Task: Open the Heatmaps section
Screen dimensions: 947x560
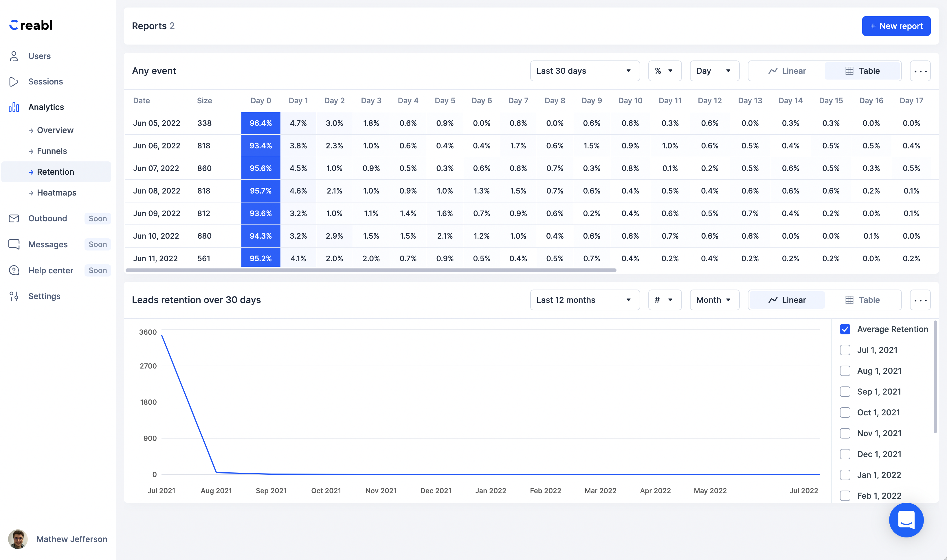Action: (56, 192)
